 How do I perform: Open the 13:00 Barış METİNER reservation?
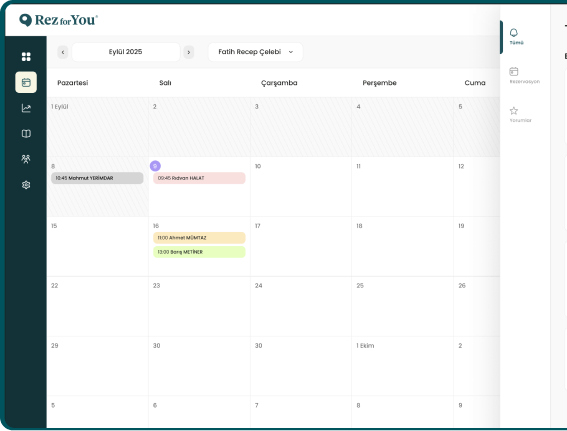(199, 252)
